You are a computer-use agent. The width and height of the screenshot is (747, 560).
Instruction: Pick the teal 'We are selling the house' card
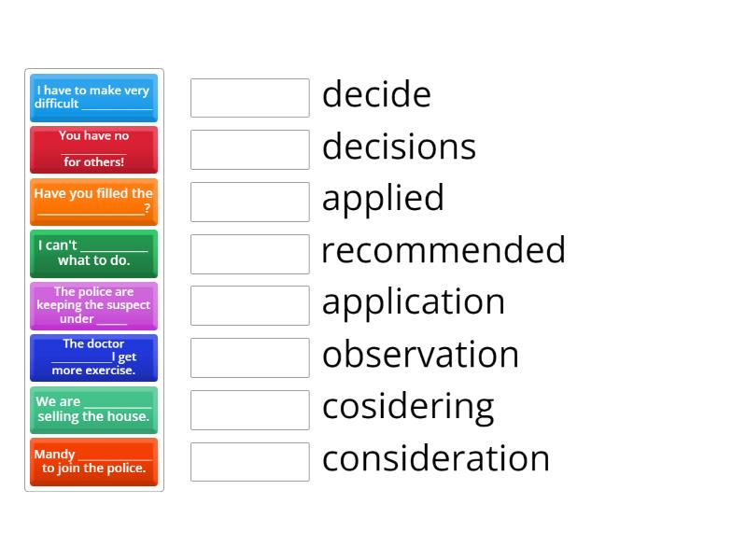[94, 410]
